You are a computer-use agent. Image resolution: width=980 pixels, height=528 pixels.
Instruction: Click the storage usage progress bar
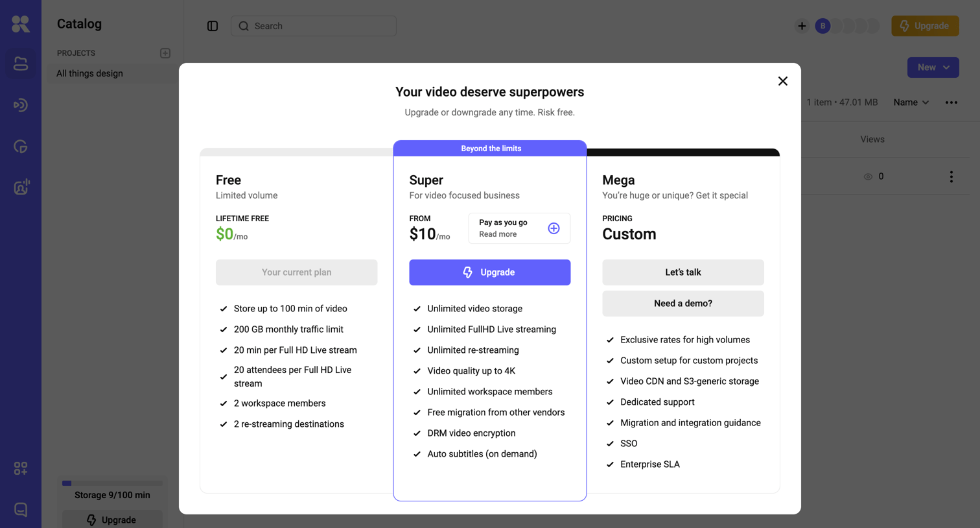pyautogui.click(x=112, y=483)
